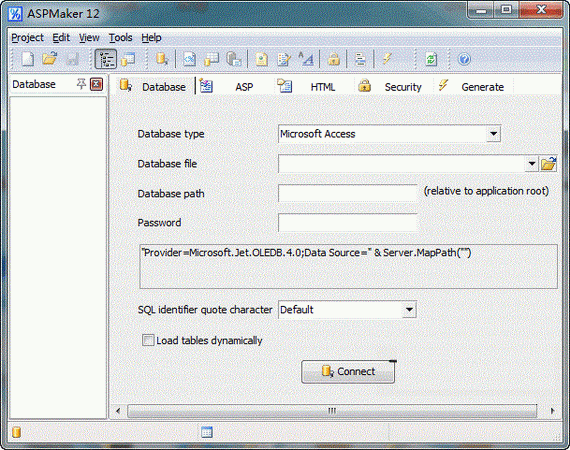Viewport: 570px width, 450px height.
Task: Switch to the Generate tab
Action: point(471,87)
